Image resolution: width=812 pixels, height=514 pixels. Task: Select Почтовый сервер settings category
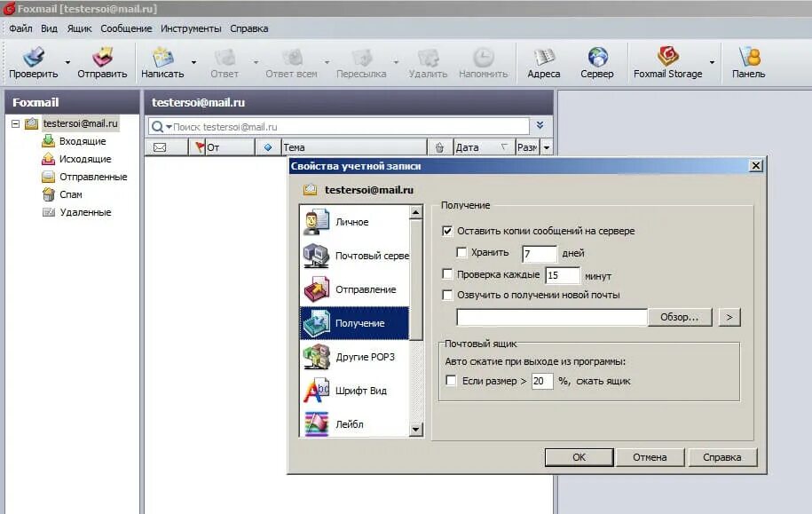coord(354,256)
